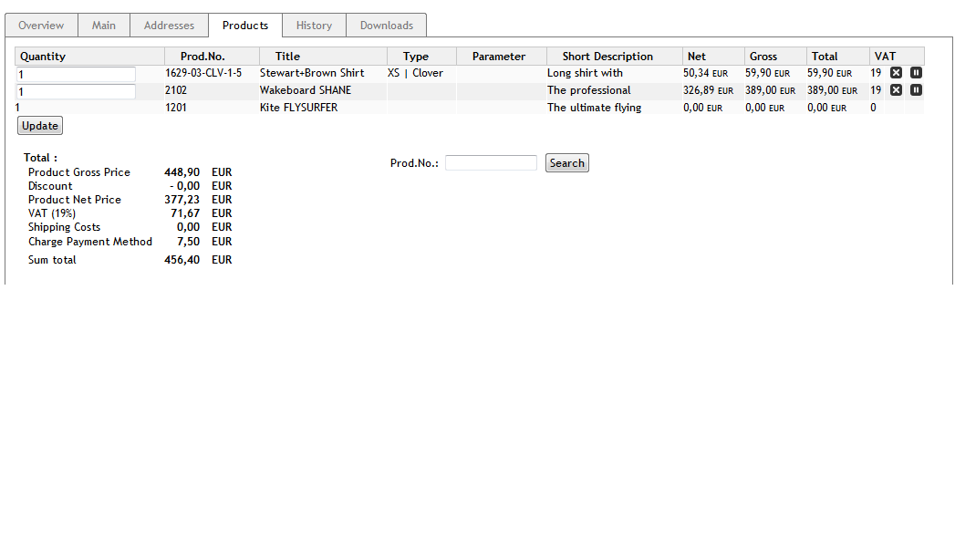The width and height of the screenshot is (955, 560).
Task: Click the Gross column header
Action: point(763,57)
